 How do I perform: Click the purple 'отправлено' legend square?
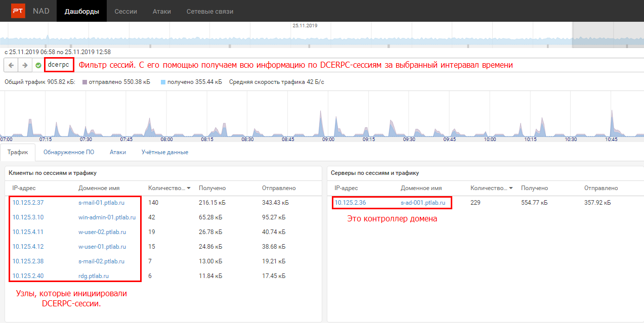pyautogui.click(x=84, y=82)
